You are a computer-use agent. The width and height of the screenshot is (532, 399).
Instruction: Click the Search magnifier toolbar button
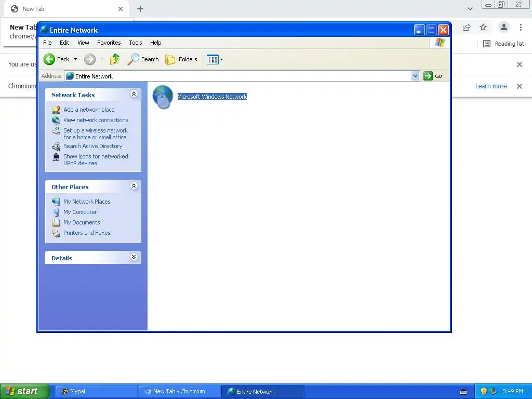pyautogui.click(x=143, y=59)
